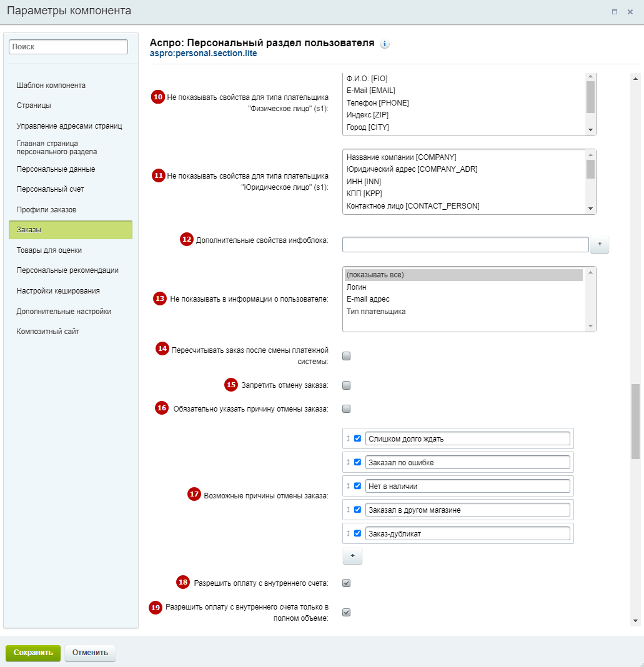Click the Отменить button
644x667 pixels.
pyautogui.click(x=90, y=653)
